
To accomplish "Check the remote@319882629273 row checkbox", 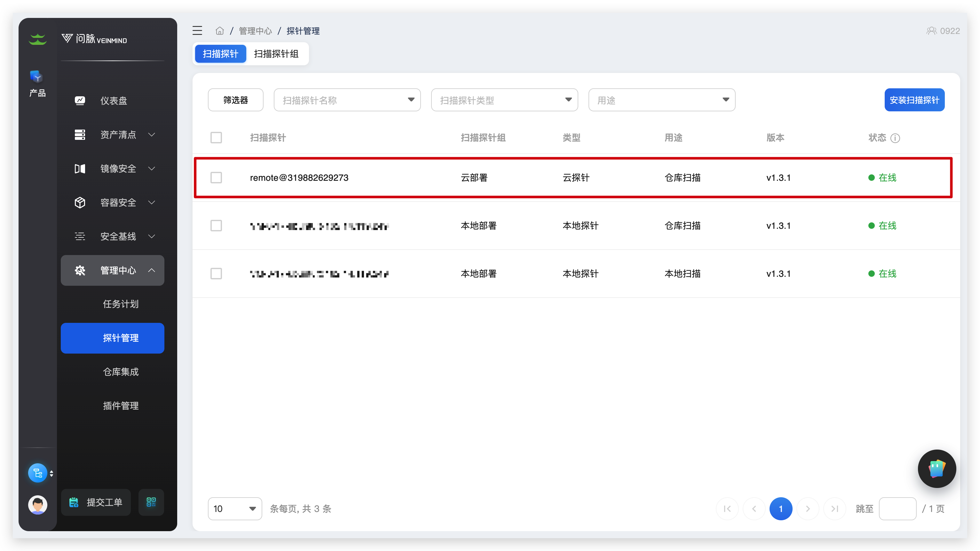I will point(216,177).
